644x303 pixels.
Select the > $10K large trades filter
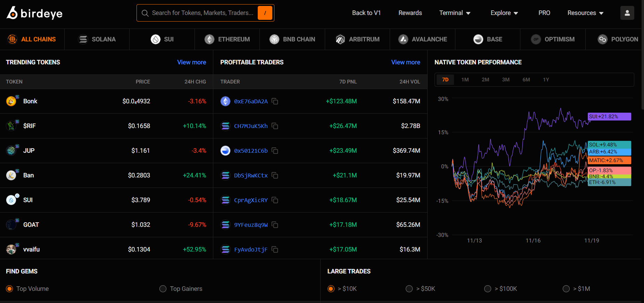pyautogui.click(x=331, y=289)
